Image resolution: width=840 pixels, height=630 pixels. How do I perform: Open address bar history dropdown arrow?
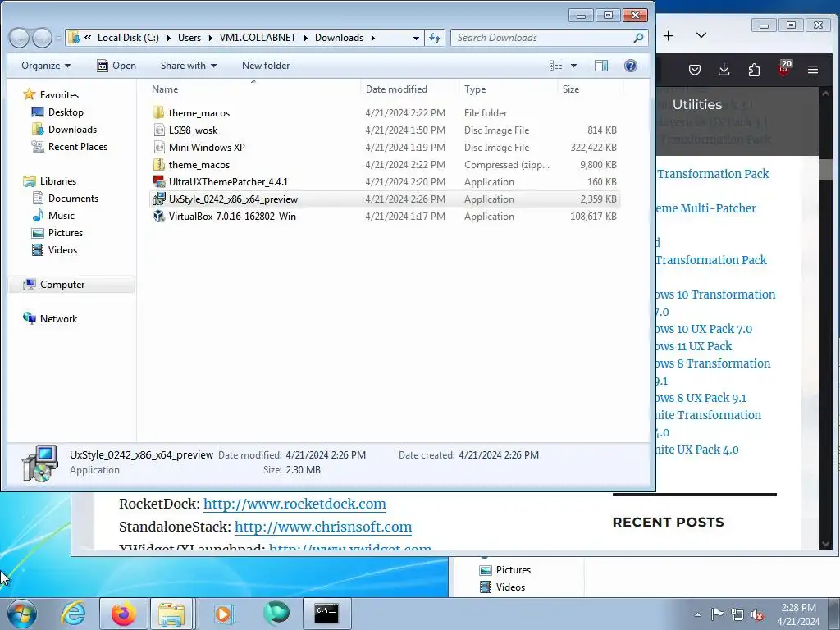(416, 38)
